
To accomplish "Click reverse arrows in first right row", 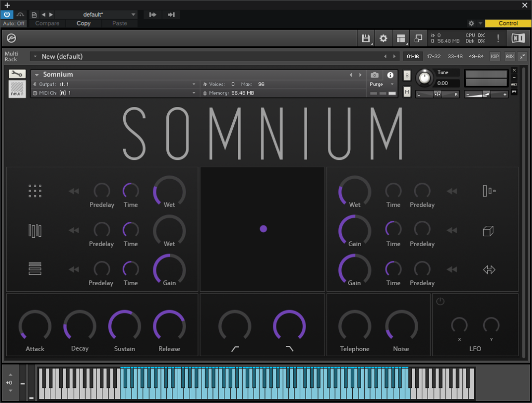I will point(451,191).
